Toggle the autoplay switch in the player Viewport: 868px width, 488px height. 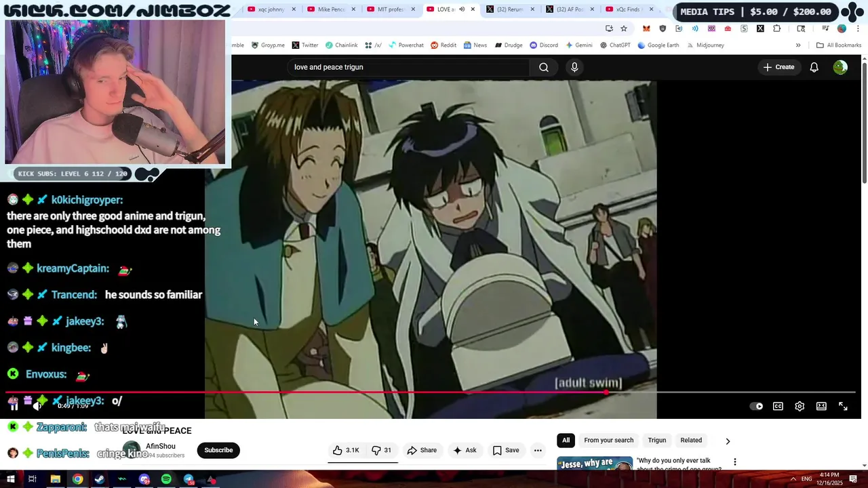(x=756, y=406)
